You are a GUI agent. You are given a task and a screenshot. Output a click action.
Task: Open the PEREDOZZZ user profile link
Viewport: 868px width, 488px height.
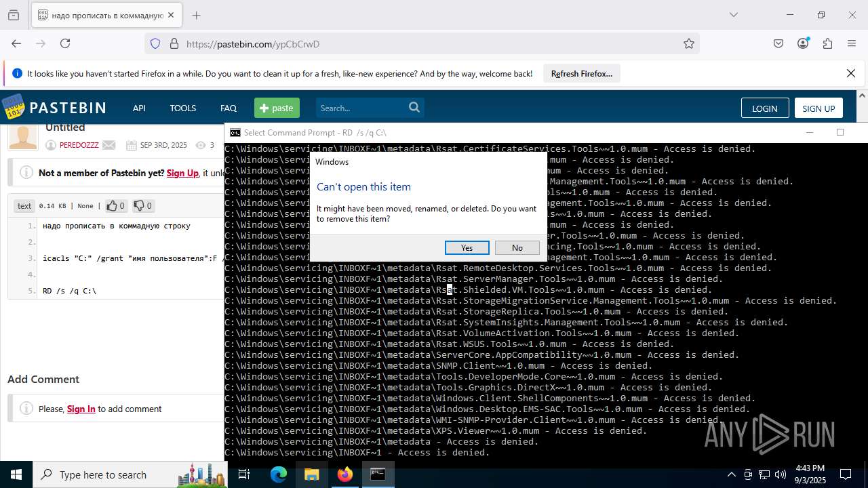(x=79, y=145)
